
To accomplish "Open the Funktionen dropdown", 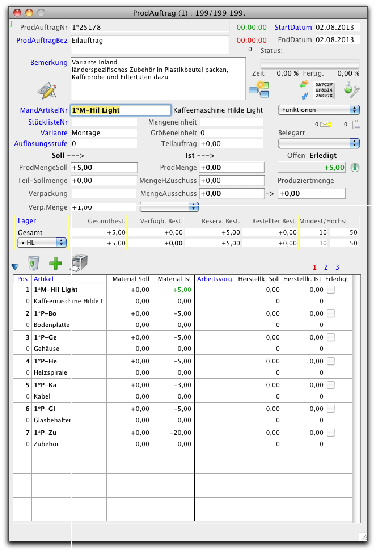I will coord(318,110).
